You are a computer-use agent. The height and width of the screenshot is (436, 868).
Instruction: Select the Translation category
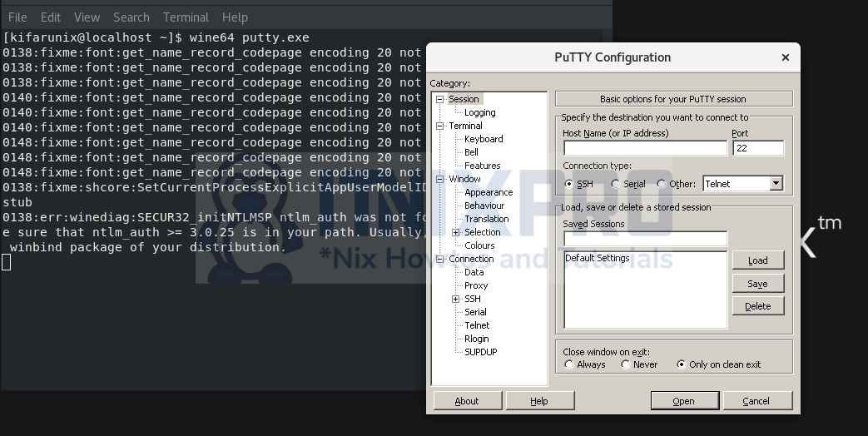pos(487,219)
